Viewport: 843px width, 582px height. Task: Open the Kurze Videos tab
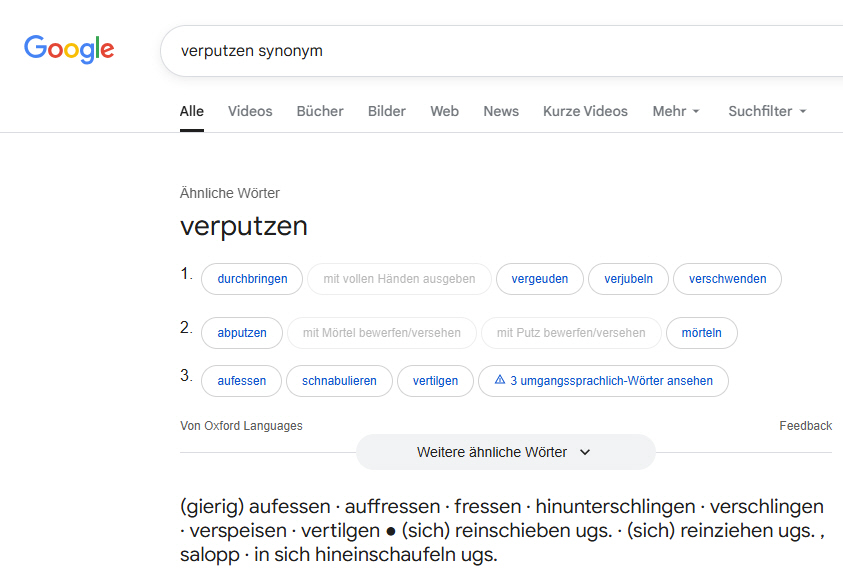point(585,111)
